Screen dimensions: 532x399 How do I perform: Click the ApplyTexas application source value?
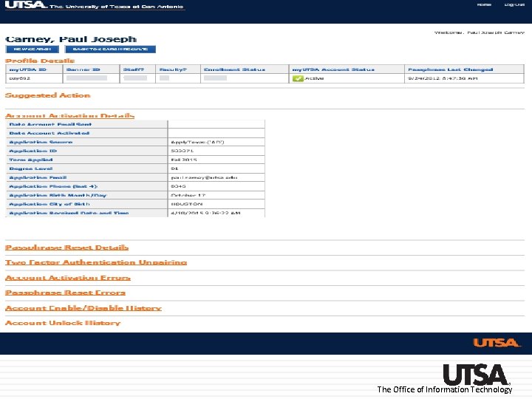coord(197,142)
